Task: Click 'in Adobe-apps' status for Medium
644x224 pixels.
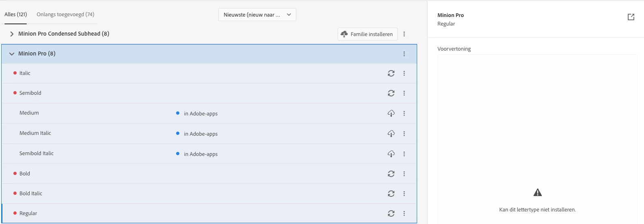Action: click(x=201, y=114)
